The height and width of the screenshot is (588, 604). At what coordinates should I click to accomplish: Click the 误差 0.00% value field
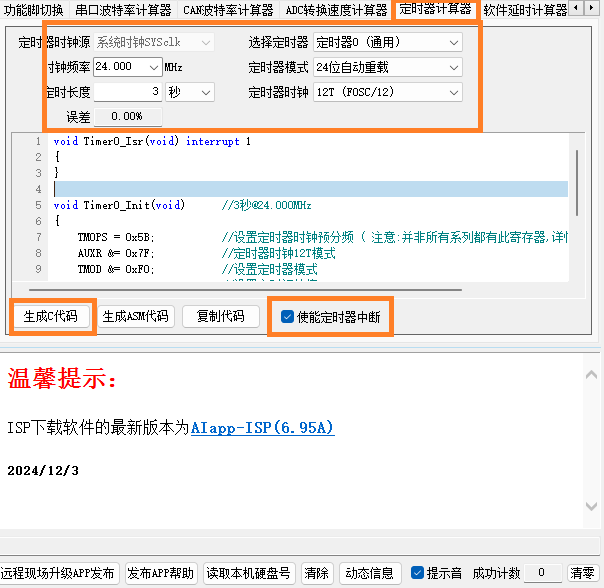[128, 116]
